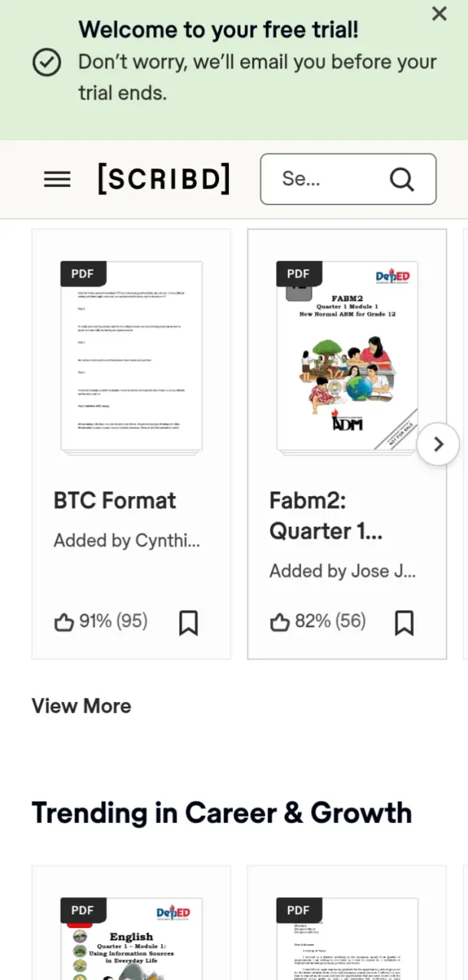Show next documents with carousel arrow
468x980 pixels.
[438, 444]
